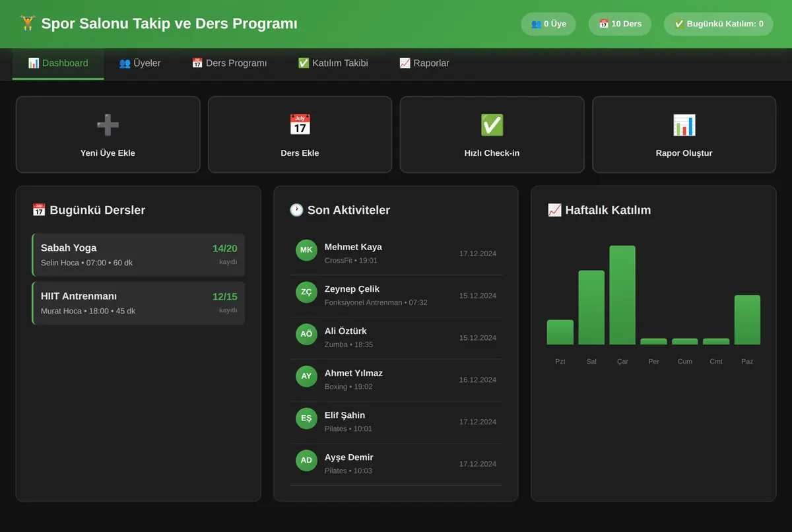
Task: Click the EŞ avatar for Elif Şahin
Action: 306,418
